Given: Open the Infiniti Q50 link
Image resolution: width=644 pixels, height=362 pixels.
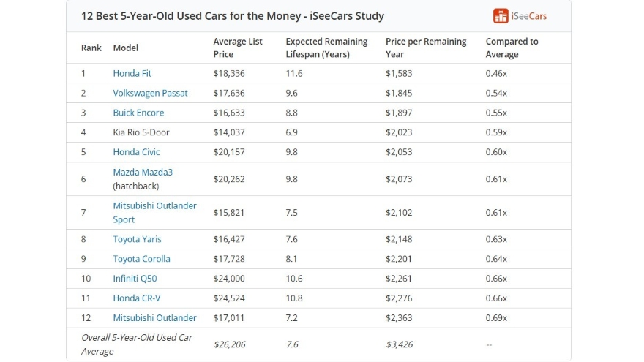Looking at the screenshot, I should (x=135, y=279).
